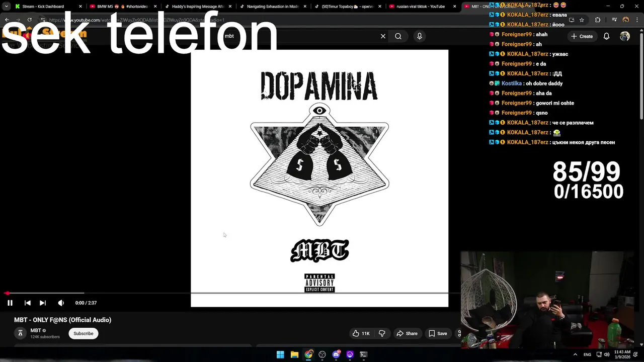Reload the page in browser toolbar

tap(30, 20)
